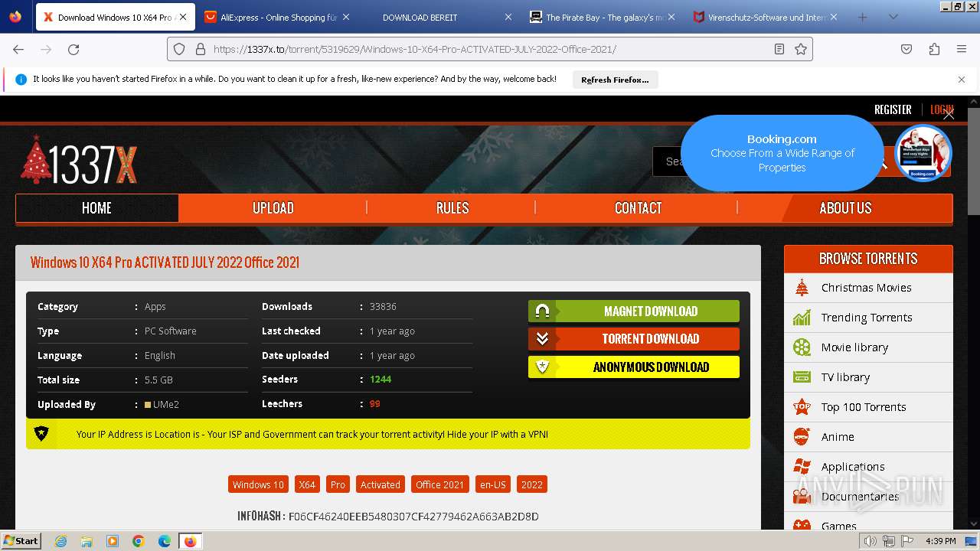Switch to the Virenschutz-Software tab
Image resolution: width=980 pixels, height=551 pixels.
click(764, 17)
